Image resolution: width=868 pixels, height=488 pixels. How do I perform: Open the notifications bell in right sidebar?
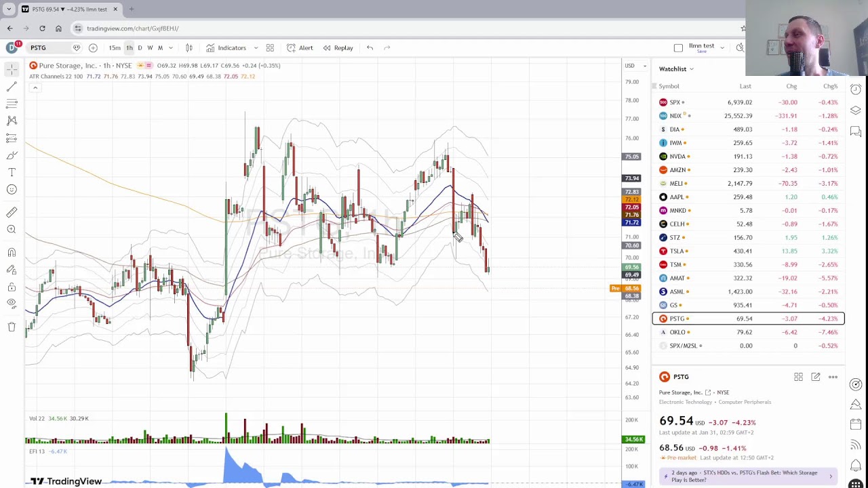tap(856, 465)
